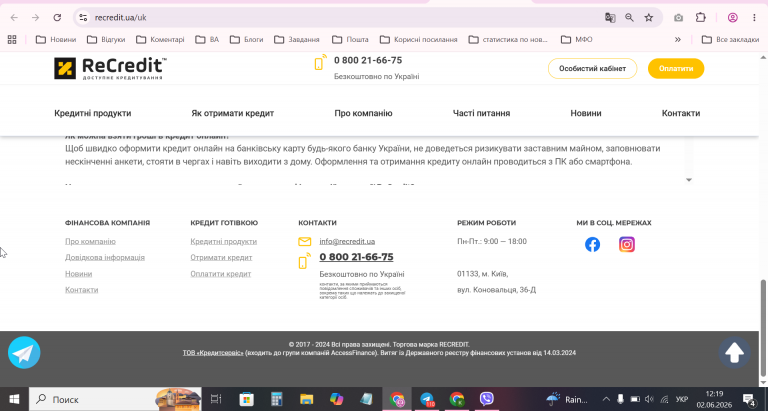Click the Telegram chat bubble icon
This screenshot has height=411, width=768.
[x=24, y=353]
